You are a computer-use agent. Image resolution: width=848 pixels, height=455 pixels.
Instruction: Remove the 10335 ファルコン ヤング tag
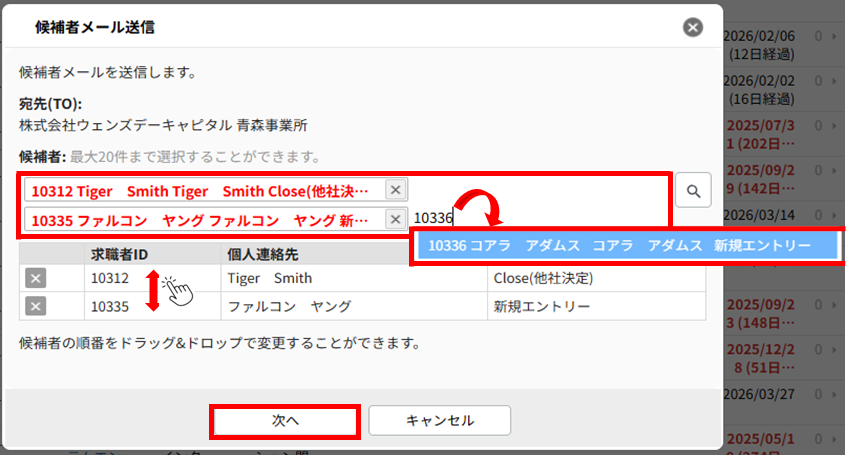pyautogui.click(x=395, y=219)
